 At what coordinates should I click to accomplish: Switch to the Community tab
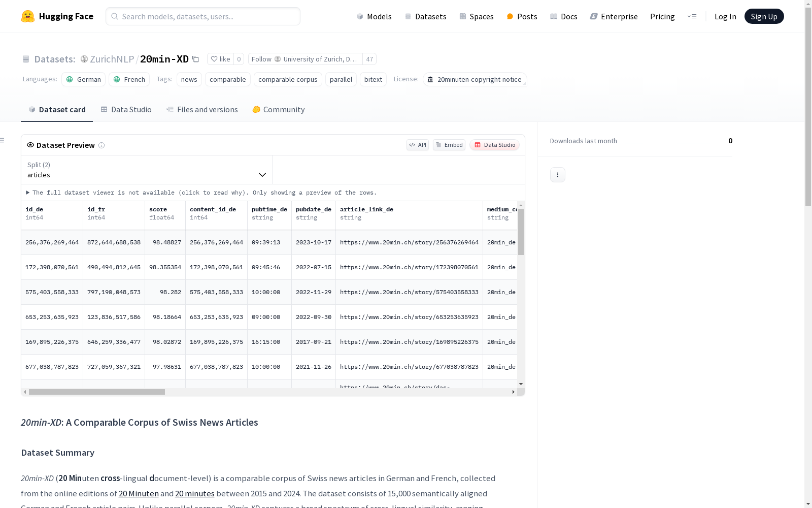tap(278, 110)
